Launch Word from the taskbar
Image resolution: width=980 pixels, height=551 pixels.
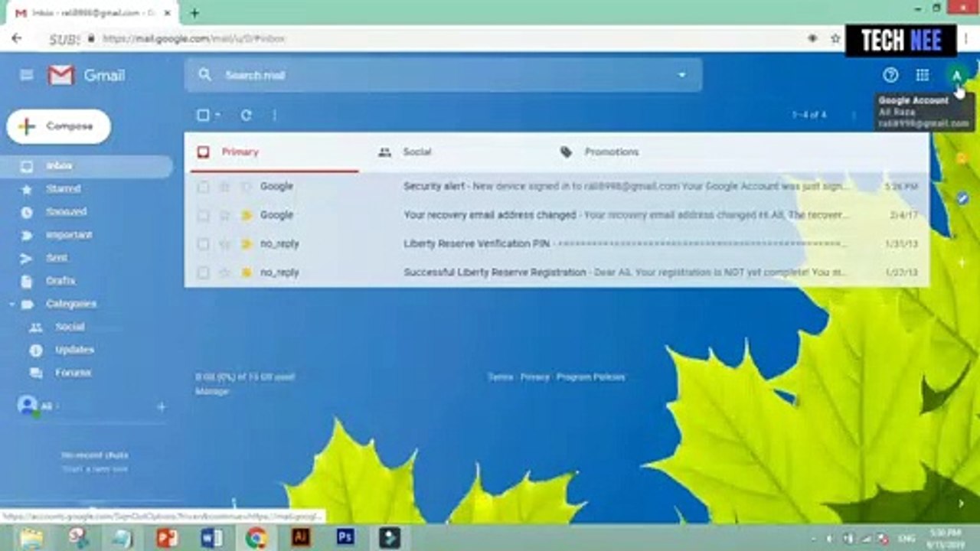coord(211,538)
